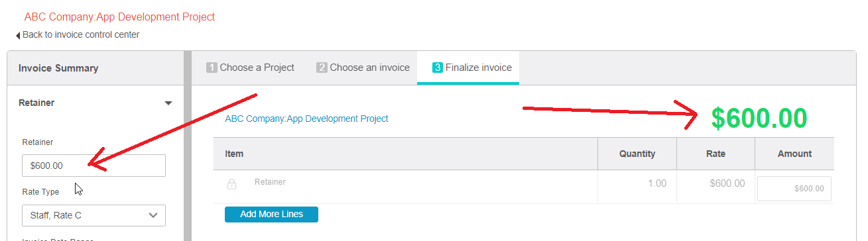Click the Amount field showing $600.00
This screenshot has height=241, width=868.
(794, 189)
